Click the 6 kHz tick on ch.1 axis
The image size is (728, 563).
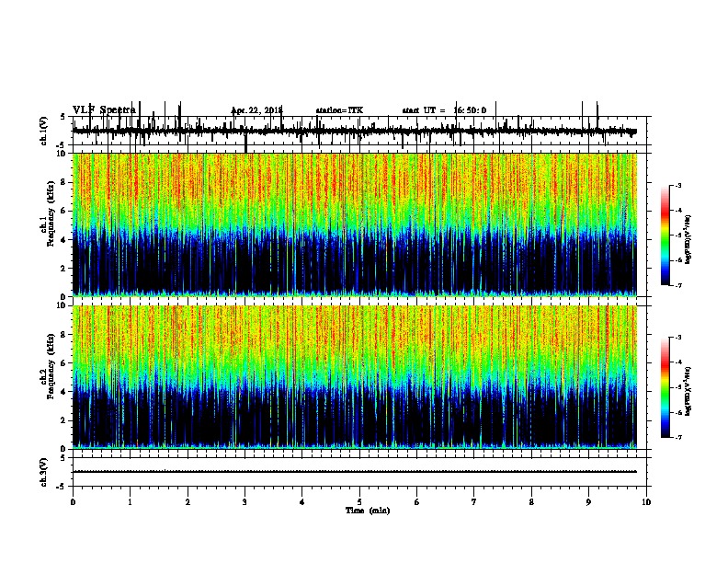point(64,212)
